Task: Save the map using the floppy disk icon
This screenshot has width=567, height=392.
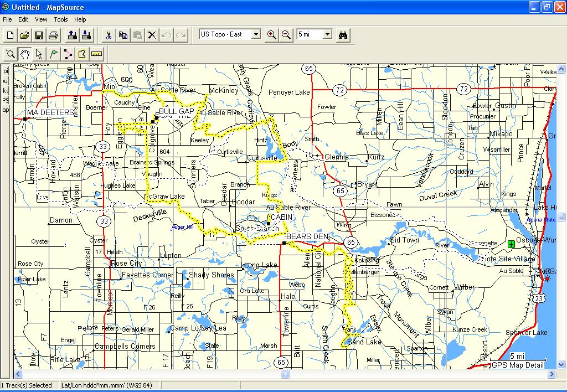Action: pos(39,35)
